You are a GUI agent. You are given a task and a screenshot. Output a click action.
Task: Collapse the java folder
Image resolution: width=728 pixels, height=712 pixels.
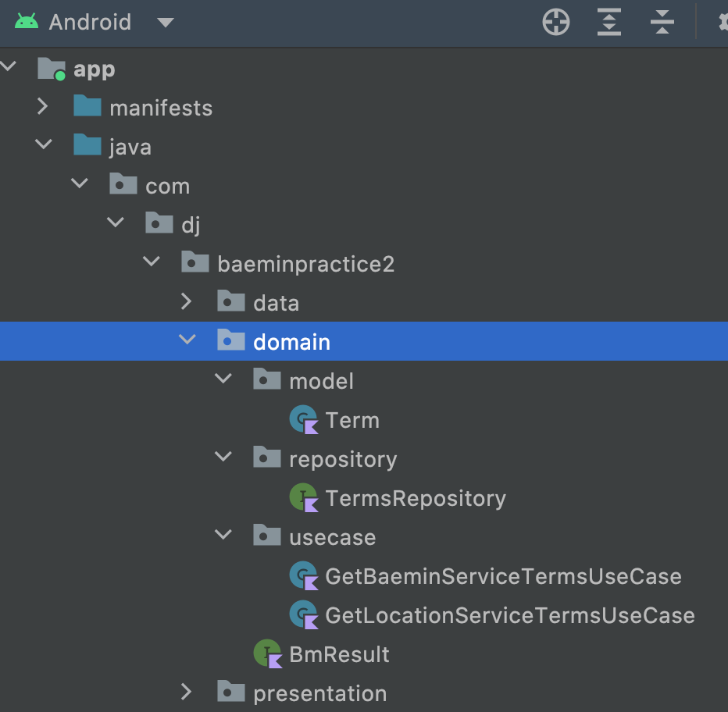pos(44,144)
